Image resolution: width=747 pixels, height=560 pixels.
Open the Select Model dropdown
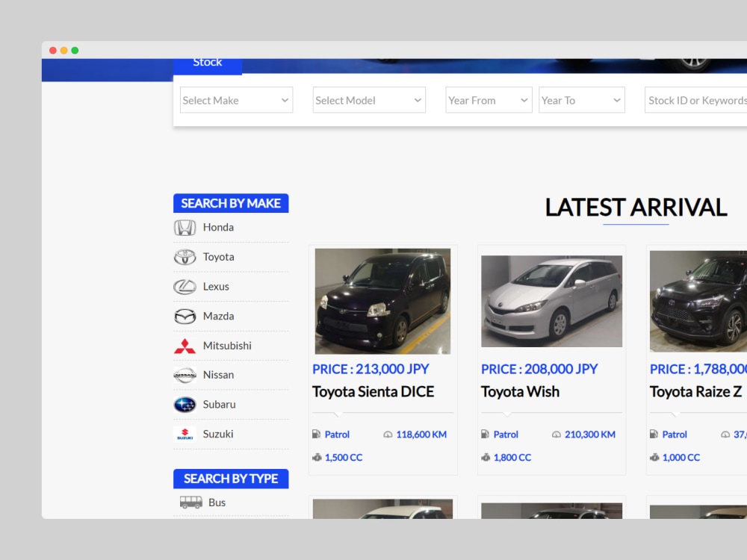369,100
